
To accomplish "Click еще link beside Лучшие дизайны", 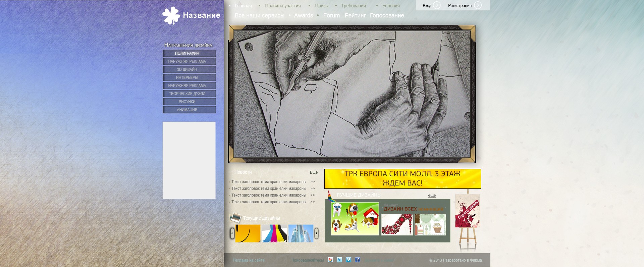I will (432, 195).
